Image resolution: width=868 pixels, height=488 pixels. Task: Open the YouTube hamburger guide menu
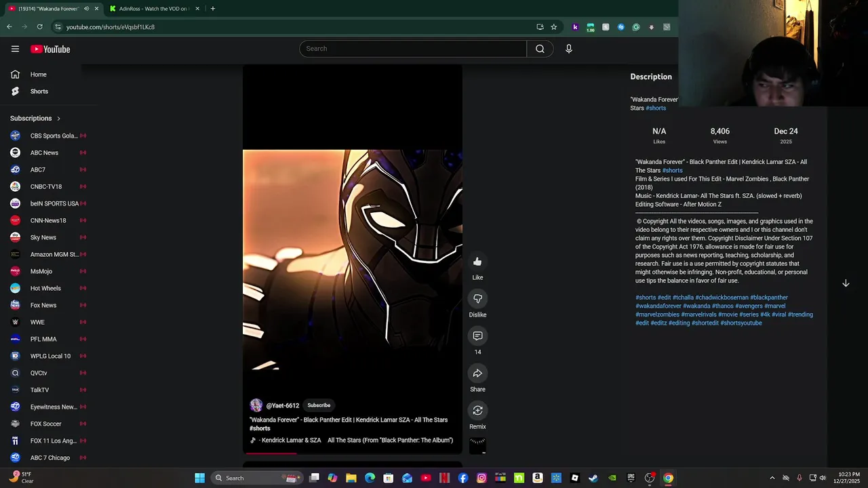click(15, 49)
